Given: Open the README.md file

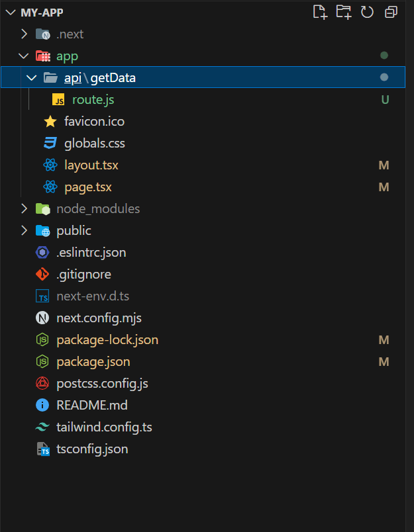Looking at the screenshot, I should [x=92, y=405].
